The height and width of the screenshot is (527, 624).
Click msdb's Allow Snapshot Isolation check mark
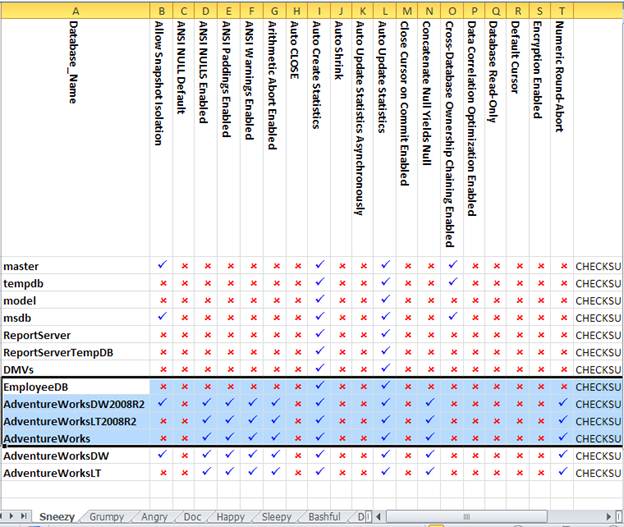pos(162,316)
